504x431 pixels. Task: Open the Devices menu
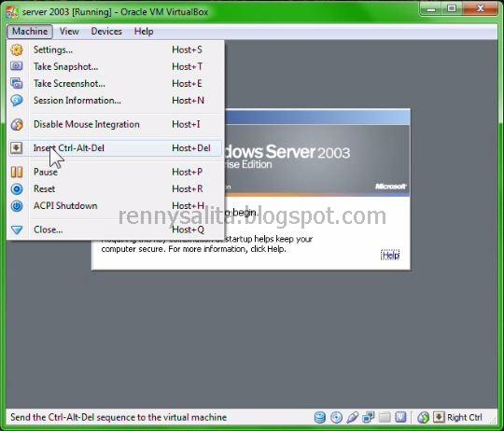(106, 32)
